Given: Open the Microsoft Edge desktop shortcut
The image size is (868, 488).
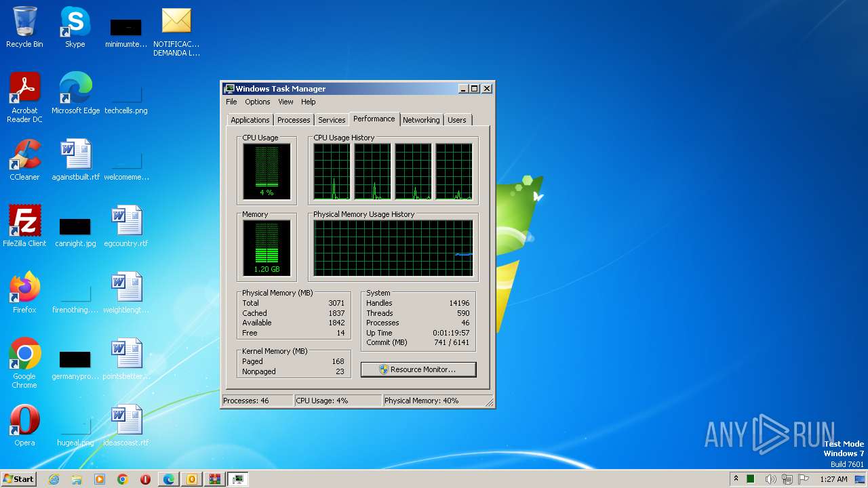Looking at the screenshot, I should [75, 94].
